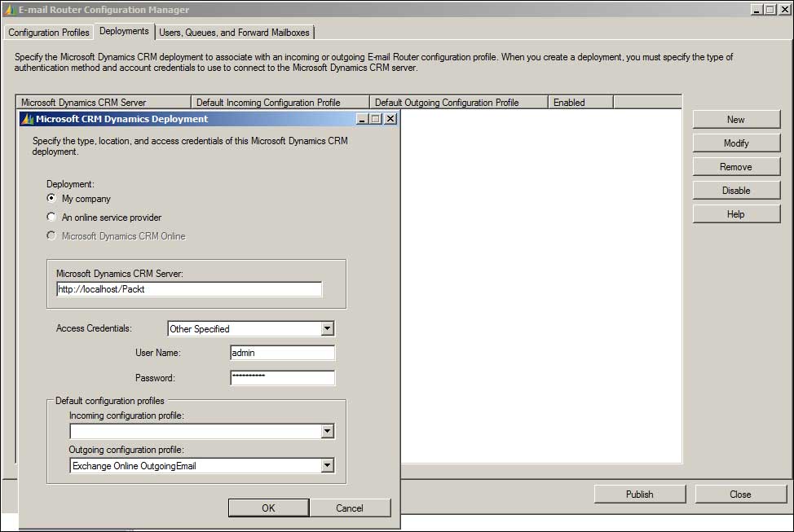The image size is (794, 532).
Task: Click the Password input field
Action: click(282, 378)
